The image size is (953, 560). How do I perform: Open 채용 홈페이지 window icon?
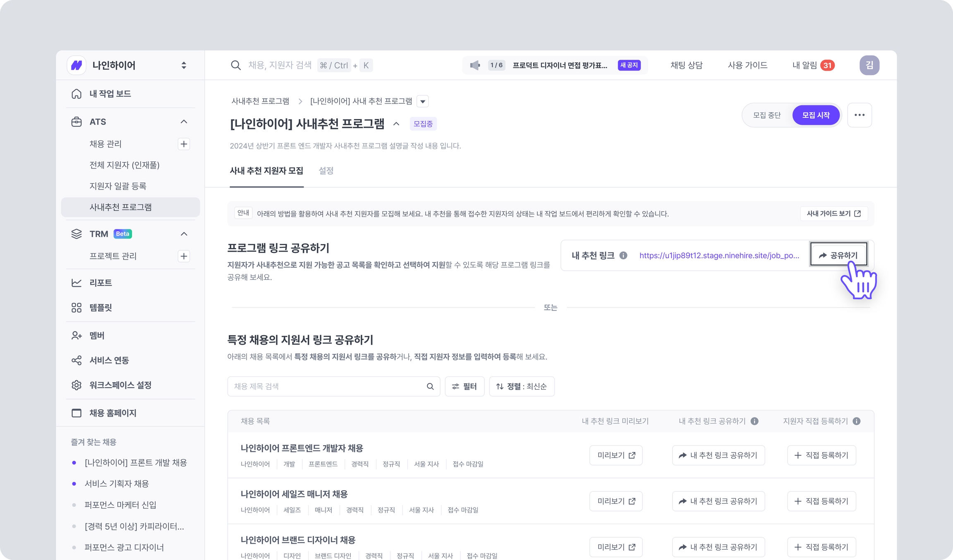[77, 413]
